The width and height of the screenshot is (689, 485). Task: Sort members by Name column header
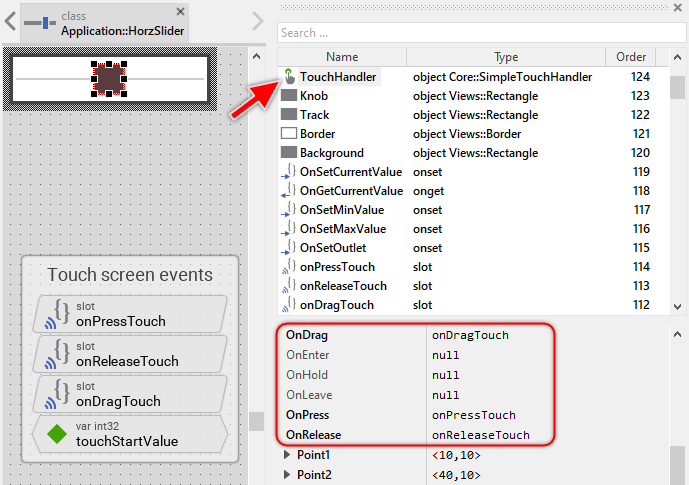click(x=342, y=57)
